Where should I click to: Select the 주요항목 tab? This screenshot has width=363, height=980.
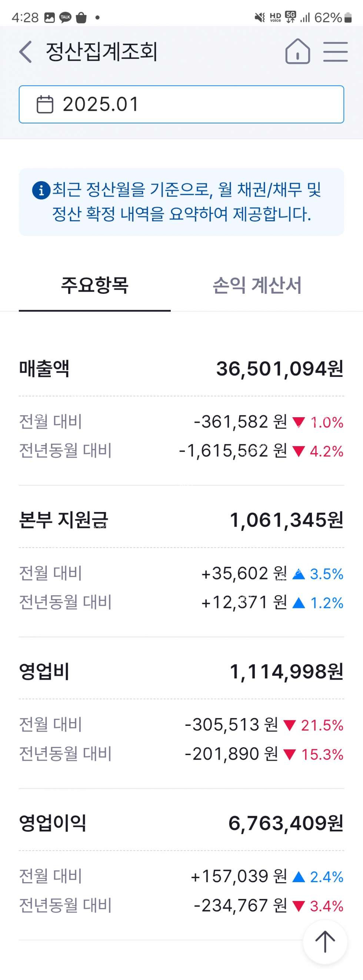pos(95,285)
